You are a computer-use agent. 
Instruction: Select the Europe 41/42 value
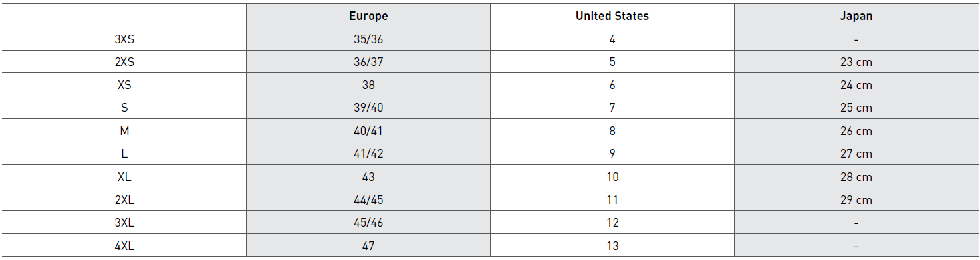coord(368,154)
